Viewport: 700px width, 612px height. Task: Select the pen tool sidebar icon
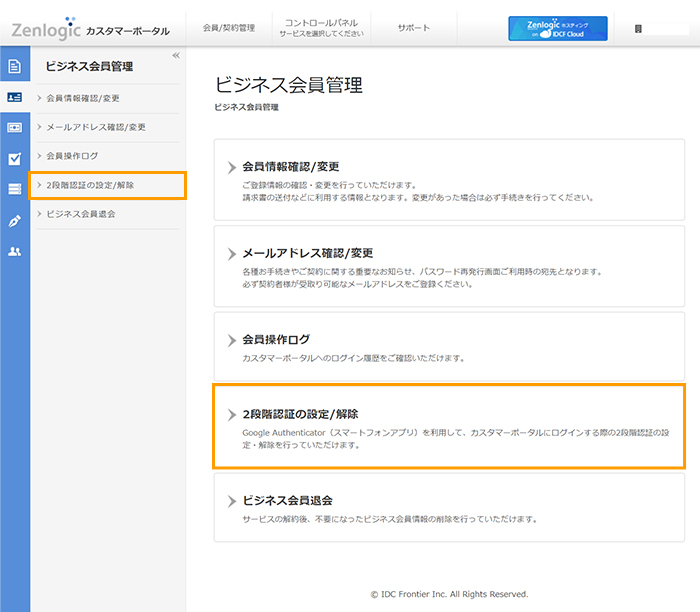point(14,220)
